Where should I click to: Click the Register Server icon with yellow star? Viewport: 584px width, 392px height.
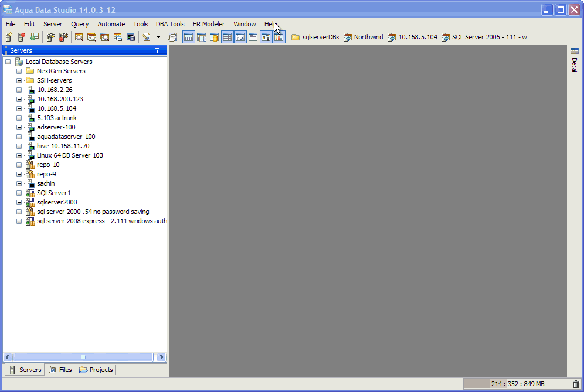[9, 37]
